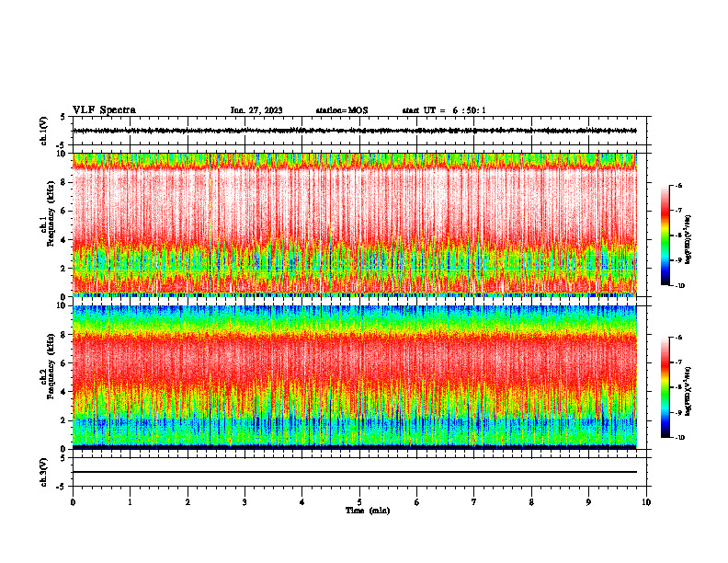Click inside the ch.1 spectrogram panel
The height and width of the screenshot is (563, 728).
point(355,224)
